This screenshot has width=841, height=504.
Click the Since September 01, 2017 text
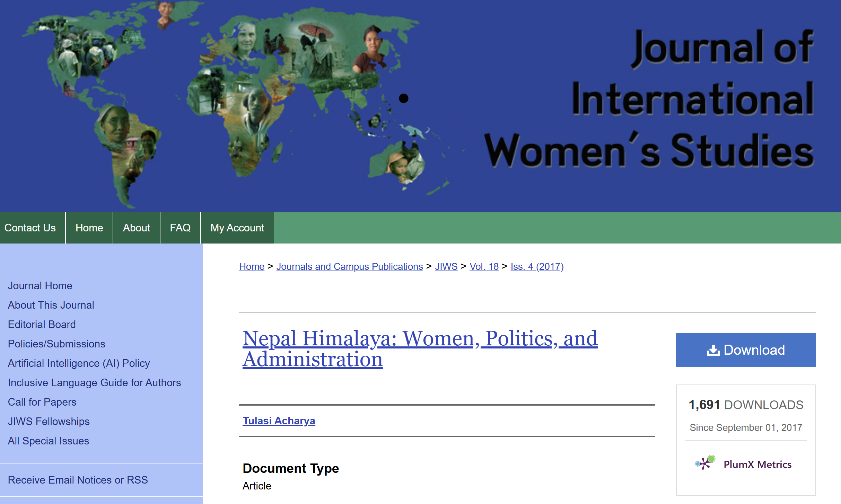click(746, 427)
